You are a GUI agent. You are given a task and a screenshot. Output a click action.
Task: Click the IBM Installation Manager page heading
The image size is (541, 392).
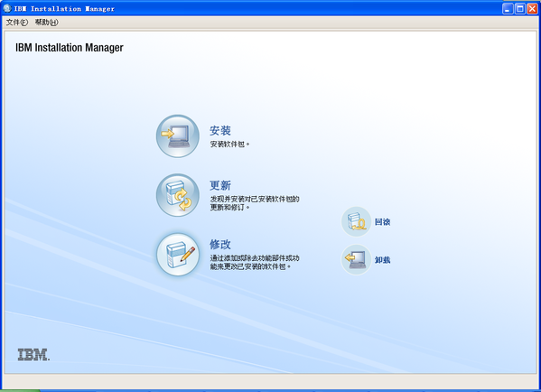(70, 47)
